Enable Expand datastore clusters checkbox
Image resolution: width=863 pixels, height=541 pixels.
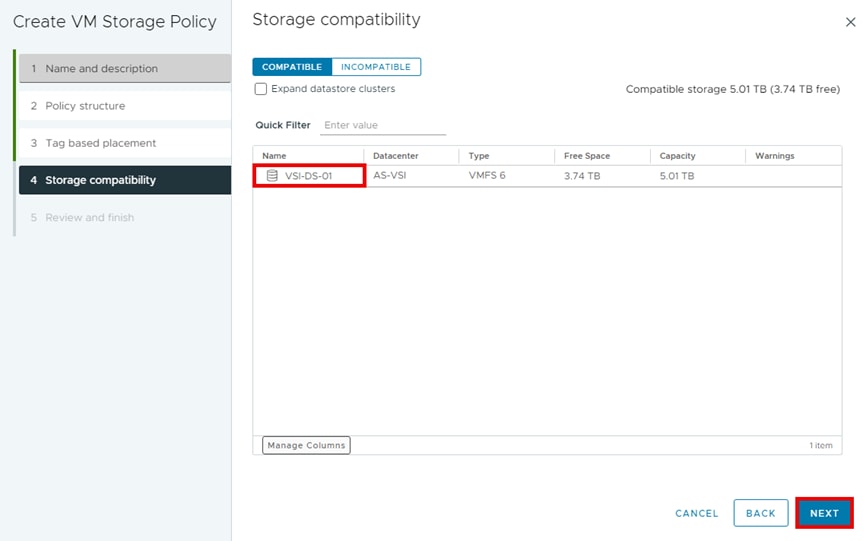point(261,89)
